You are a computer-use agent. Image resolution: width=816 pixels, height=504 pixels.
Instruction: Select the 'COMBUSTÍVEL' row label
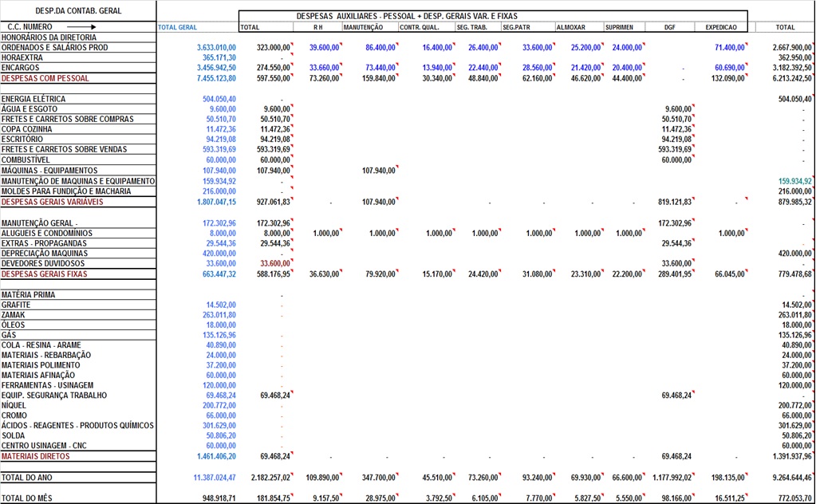[26, 160]
